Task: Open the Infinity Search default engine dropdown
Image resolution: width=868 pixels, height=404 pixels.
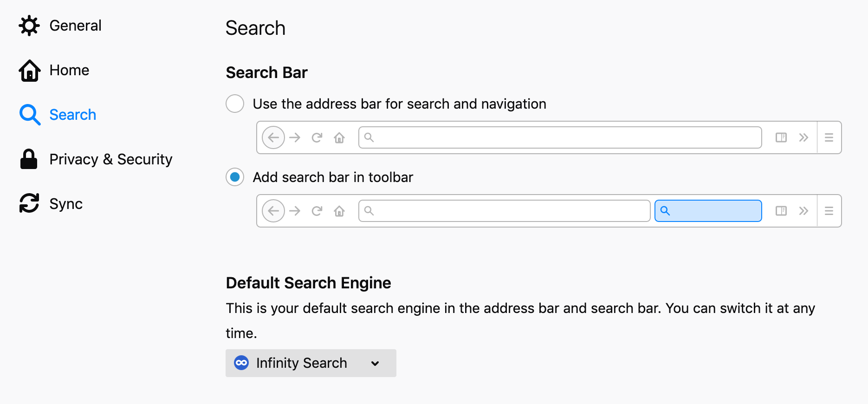Action: [x=310, y=363]
